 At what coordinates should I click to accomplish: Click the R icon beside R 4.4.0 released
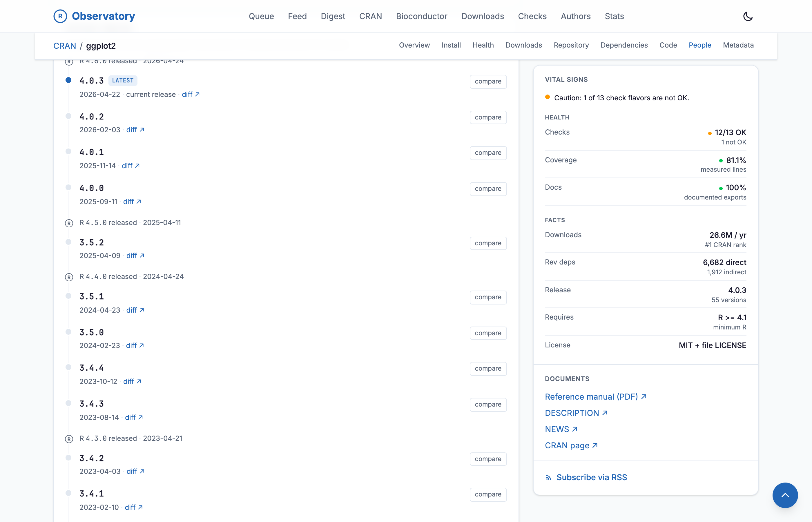tap(69, 277)
